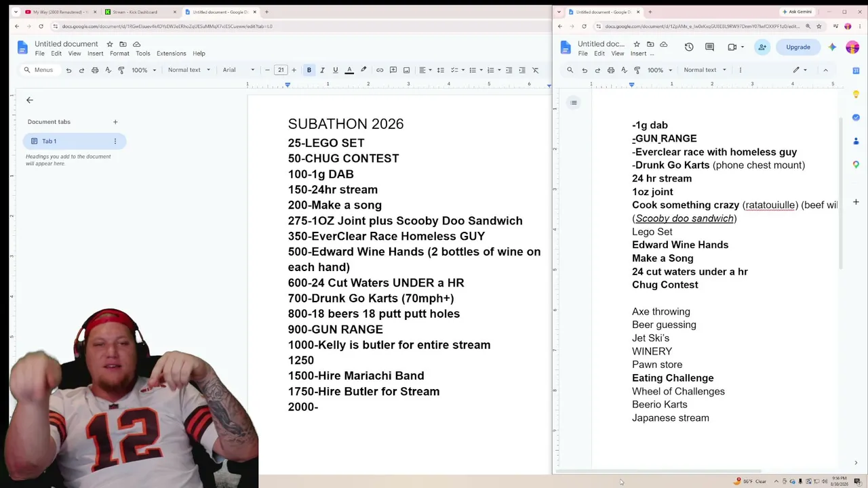Open the editing mode dropdown in right document
The image size is (868, 488).
click(x=800, y=70)
